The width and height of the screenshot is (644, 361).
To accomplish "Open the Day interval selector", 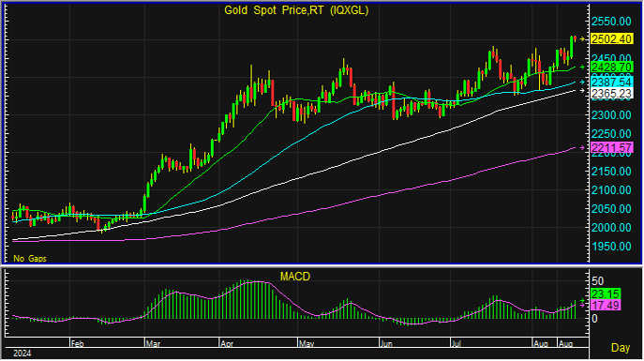I will tap(621, 348).
